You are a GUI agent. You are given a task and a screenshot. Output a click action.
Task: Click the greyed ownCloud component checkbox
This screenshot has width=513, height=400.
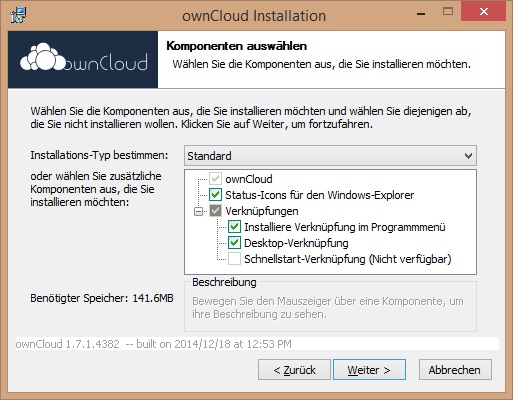point(215,179)
